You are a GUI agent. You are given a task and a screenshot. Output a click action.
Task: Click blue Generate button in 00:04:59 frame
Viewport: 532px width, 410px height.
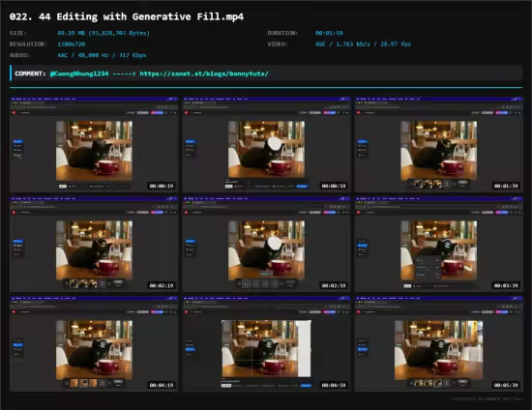[306, 385]
